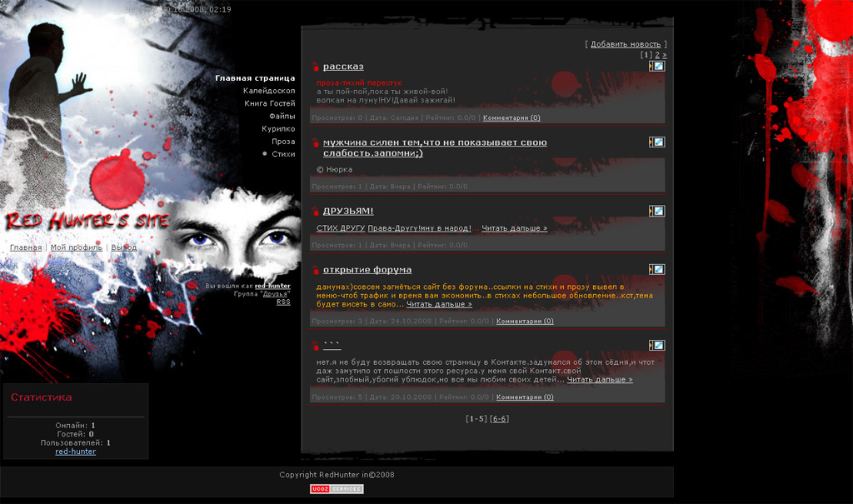Viewport: 853px width, 504px height.
Task: Click the "© Нюрка" text in the second post
Action: point(335,169)
